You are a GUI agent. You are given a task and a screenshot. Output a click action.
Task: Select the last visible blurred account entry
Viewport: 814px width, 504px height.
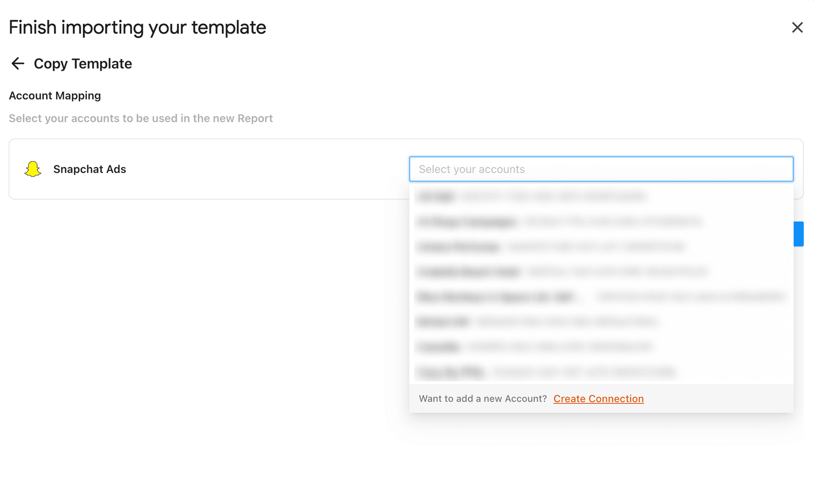[x=601, y=371]
